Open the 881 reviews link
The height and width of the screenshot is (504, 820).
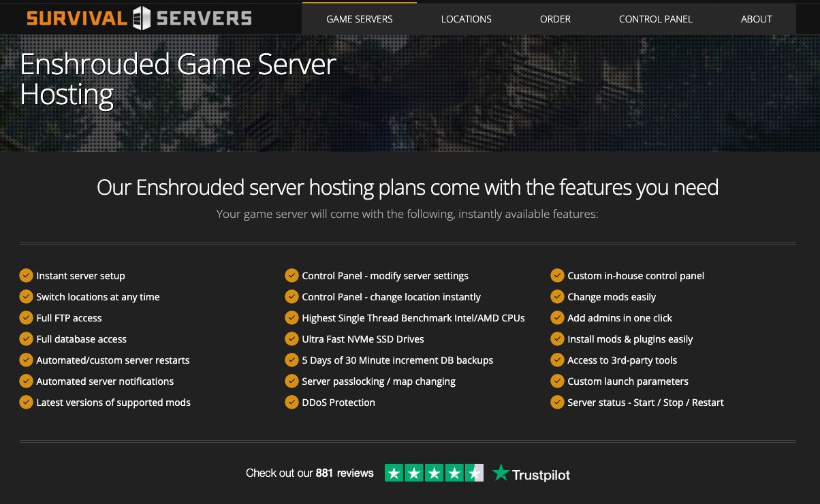(x=345, y=473)
